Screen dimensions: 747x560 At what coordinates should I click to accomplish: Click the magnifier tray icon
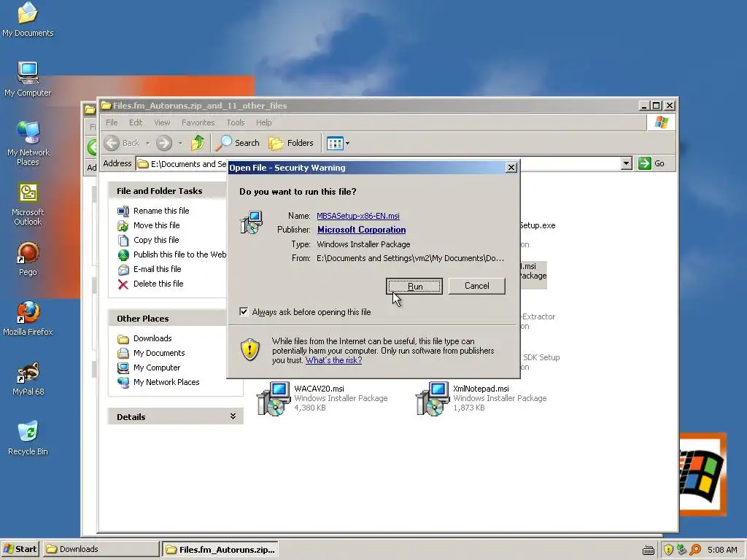pos(695,550)
